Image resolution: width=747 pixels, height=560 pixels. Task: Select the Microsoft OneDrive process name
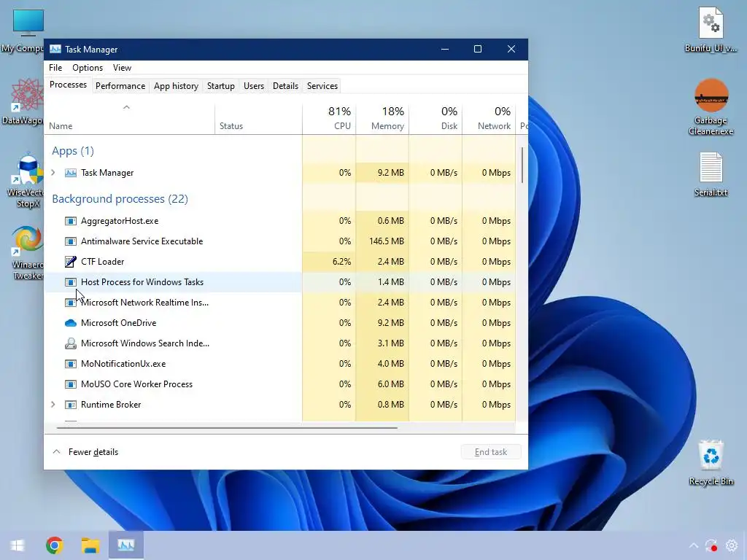click(x=119, y=323)
